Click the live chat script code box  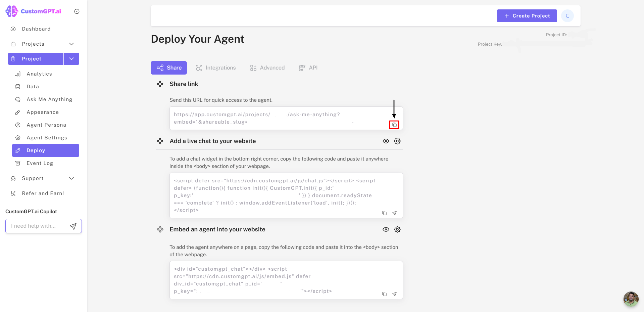coord(286,195)
